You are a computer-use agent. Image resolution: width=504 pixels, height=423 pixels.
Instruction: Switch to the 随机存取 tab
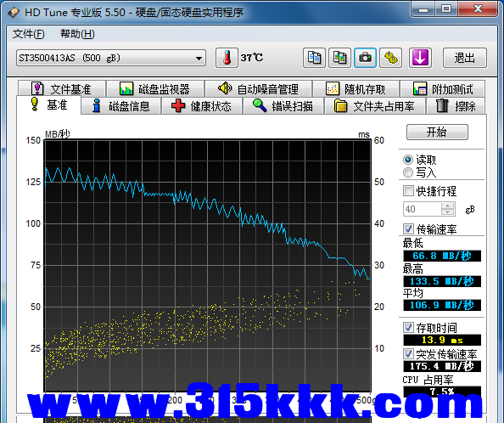[x=356, y=88]
